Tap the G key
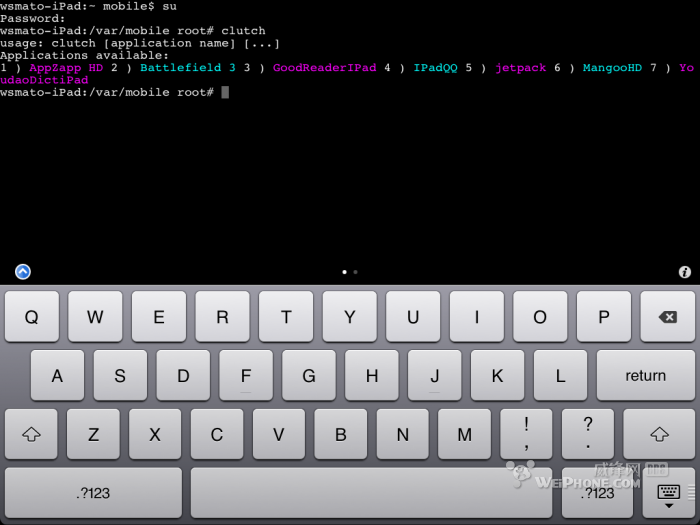The height and width of the screenshot is (525, 700). click(309, 375)
